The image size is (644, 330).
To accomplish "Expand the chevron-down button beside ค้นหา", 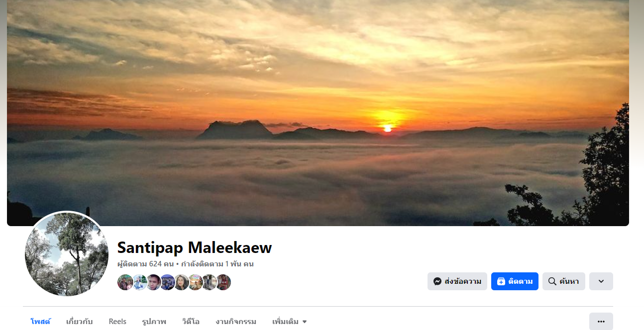I will (x=601, y=281).
